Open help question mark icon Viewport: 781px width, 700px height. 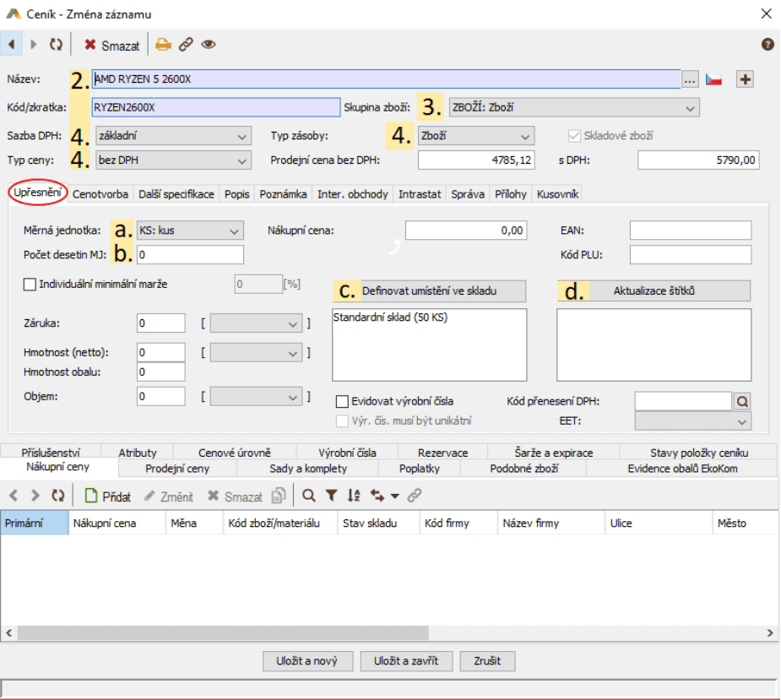coord(767,45)
